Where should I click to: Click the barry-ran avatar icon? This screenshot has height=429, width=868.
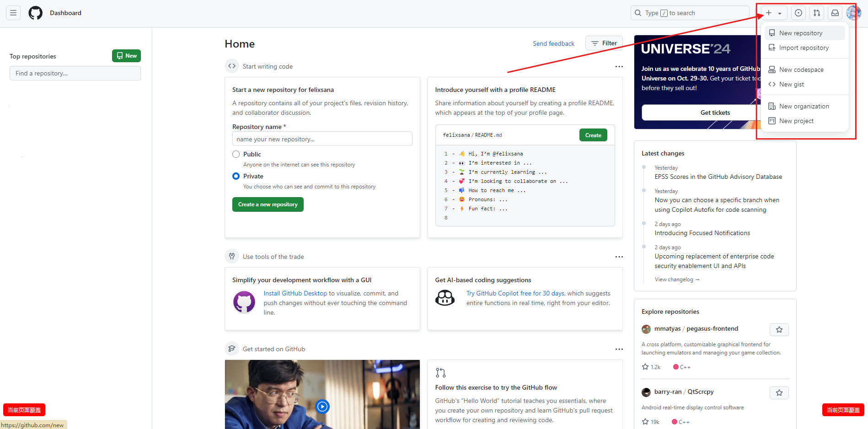[x=646, y=392]
